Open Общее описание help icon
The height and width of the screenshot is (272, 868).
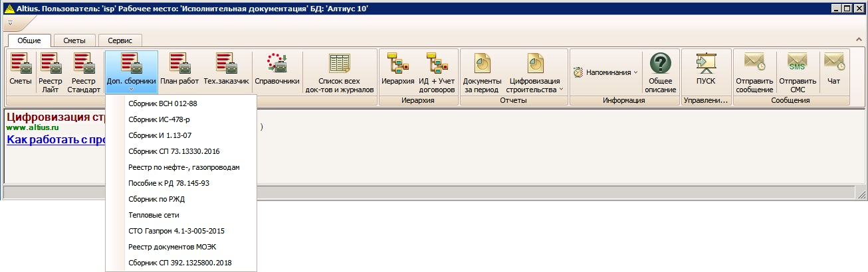coord(660,72)
